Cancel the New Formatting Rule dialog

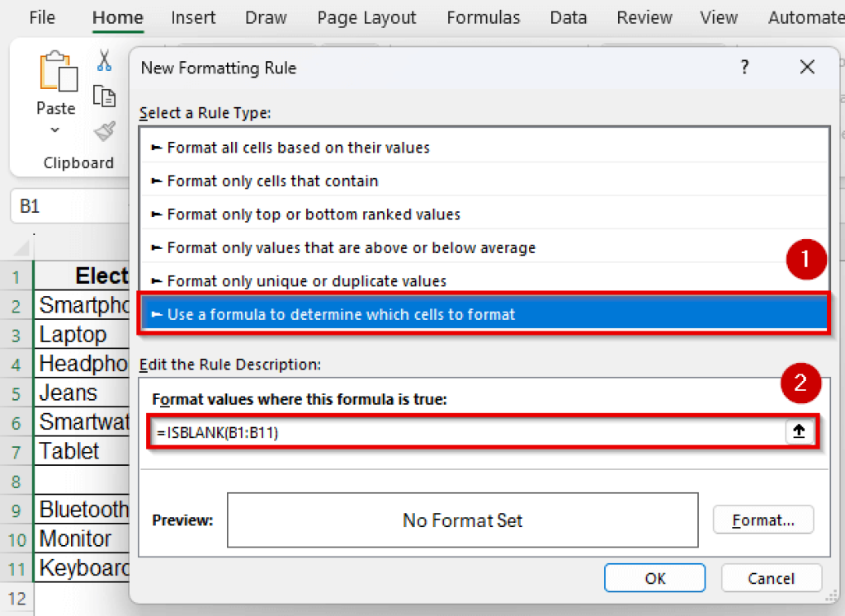[771, 578]
